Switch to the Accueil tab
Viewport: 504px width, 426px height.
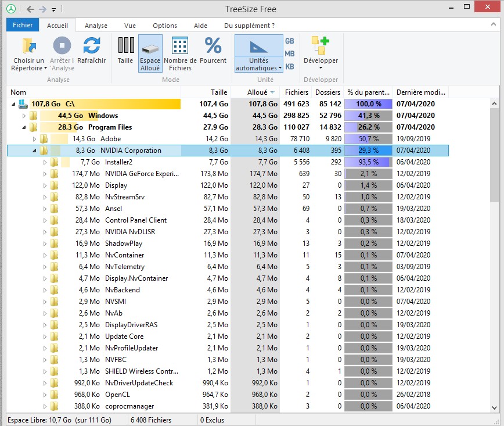point(57,26)
